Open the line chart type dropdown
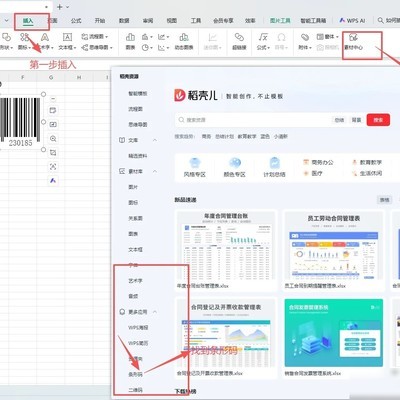The height and width of the screenshot is (400, 400). point(163,37)
